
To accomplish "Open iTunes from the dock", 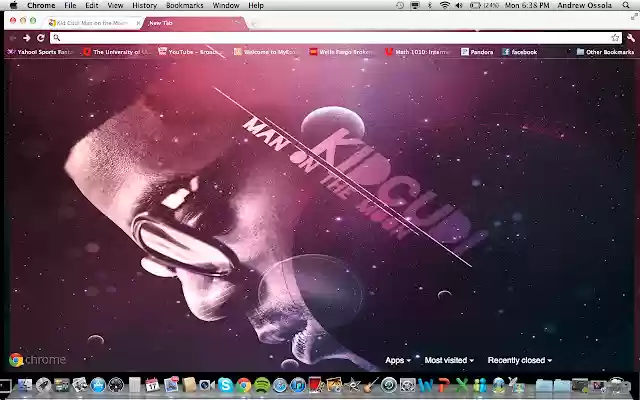I will pyautogui.click(x=298, y=385).
